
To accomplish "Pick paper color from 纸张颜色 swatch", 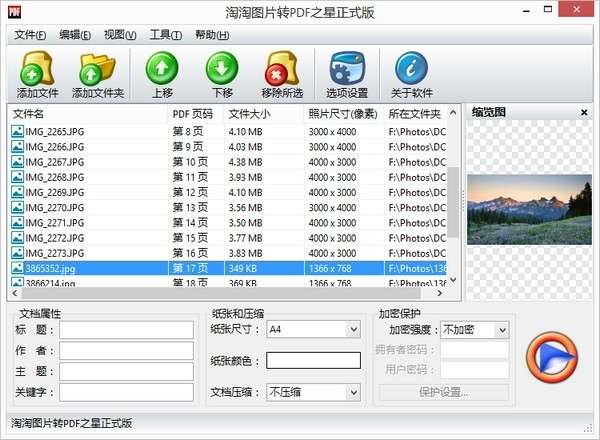I will click(313, 360).
